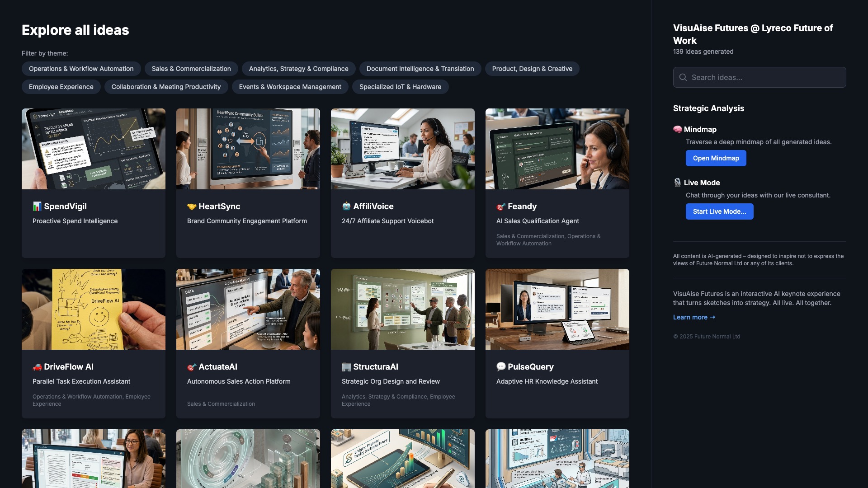Follow the Learn more link

(x=694, y=317)
